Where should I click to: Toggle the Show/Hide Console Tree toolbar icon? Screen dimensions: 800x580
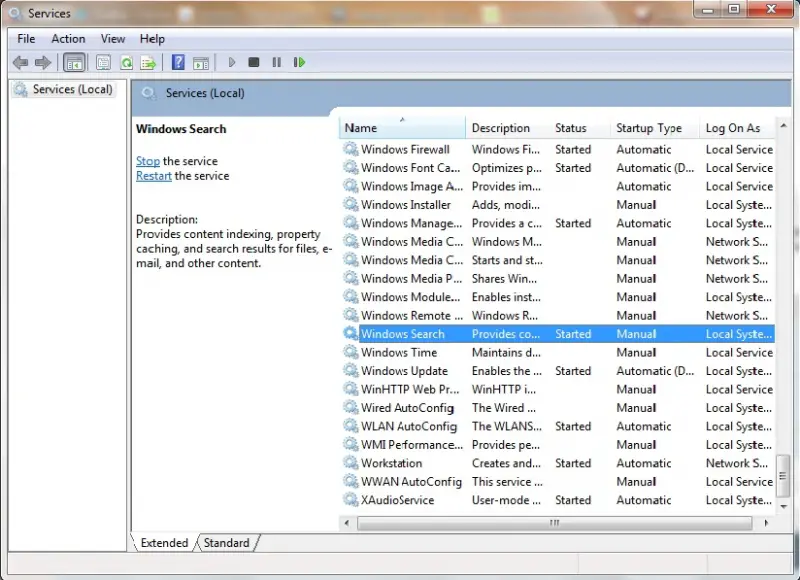pos(74,63)
